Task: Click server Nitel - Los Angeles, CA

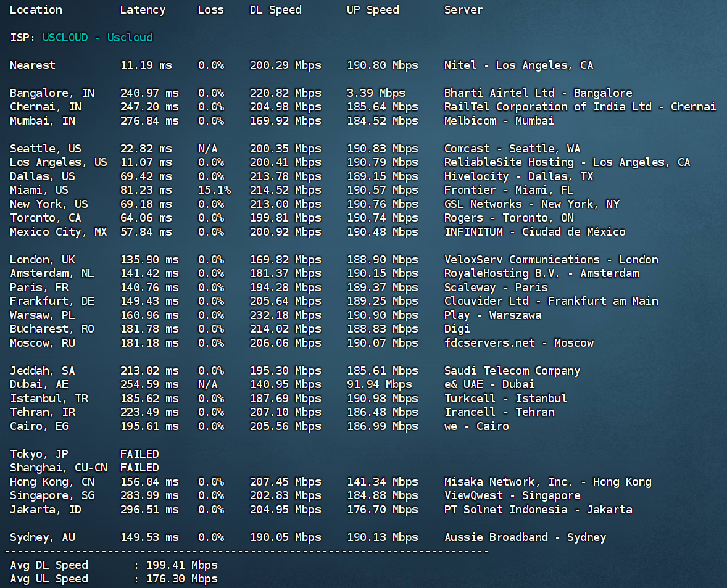Action: pyautogui.click(x=519, y=65)
